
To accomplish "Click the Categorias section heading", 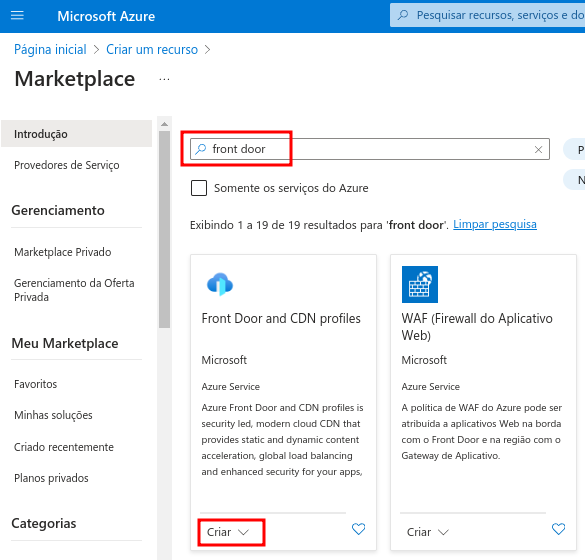I will (44, 523).
